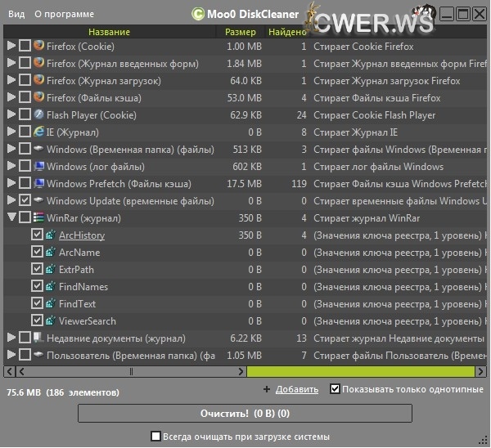Toggle Показывать только однотипные checkbox
The height and width of the screenshot is (448, 491).
coord(335,389)
